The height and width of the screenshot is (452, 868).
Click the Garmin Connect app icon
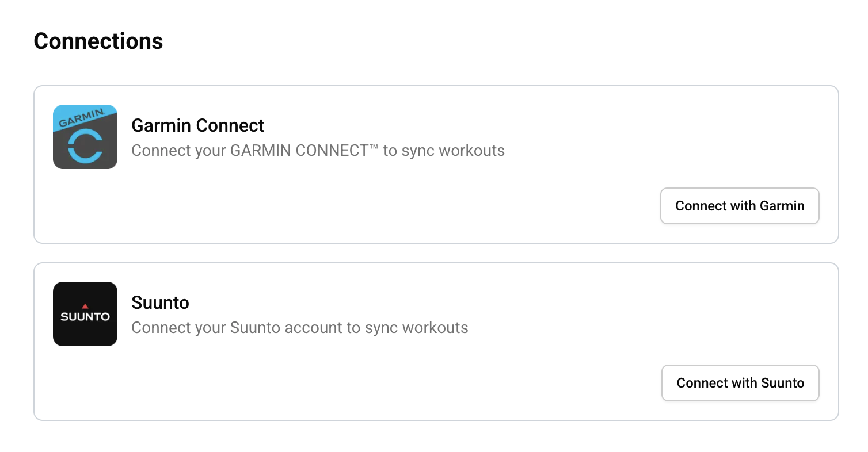coord(85,137)
